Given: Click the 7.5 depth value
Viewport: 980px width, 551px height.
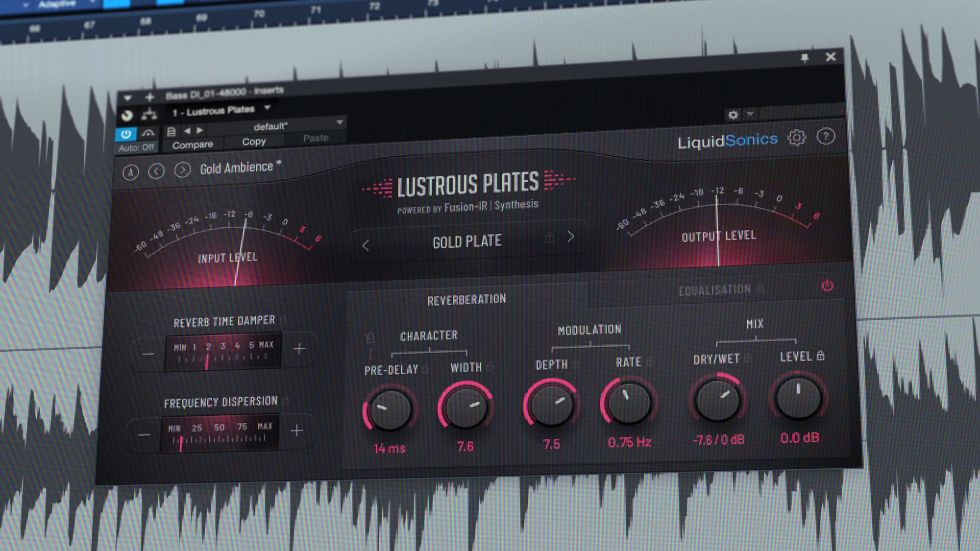Looking at the screenshot, I should coord(551,444).
